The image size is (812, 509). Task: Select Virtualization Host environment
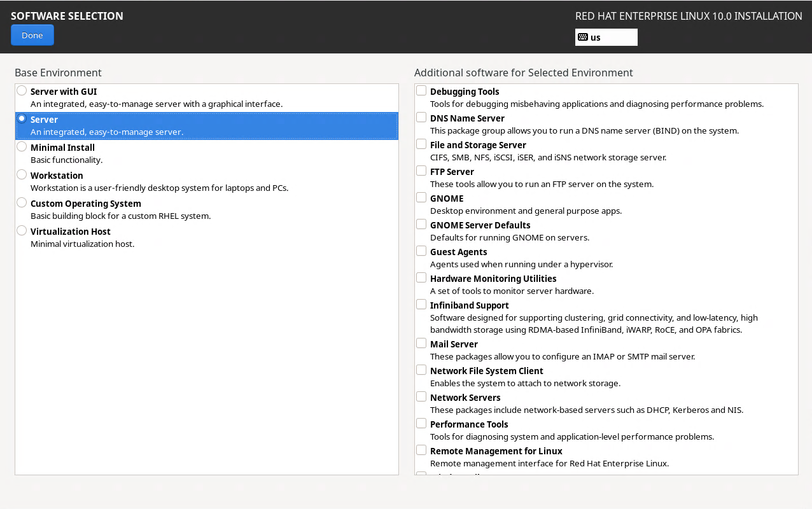click(22, 231)
